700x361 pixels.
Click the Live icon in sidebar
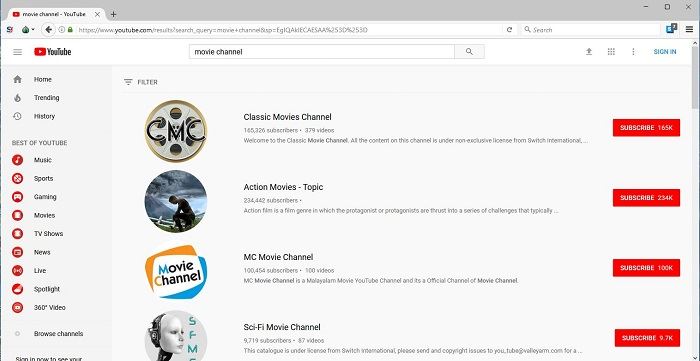[x=17, y=270]
